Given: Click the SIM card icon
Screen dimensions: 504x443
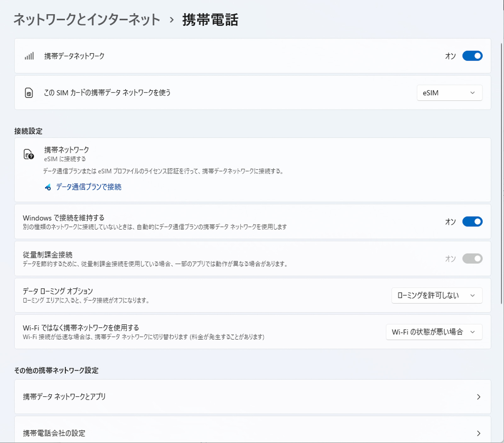Looking at the screenshot, I should pyautogui.click(x=29, y=93).
